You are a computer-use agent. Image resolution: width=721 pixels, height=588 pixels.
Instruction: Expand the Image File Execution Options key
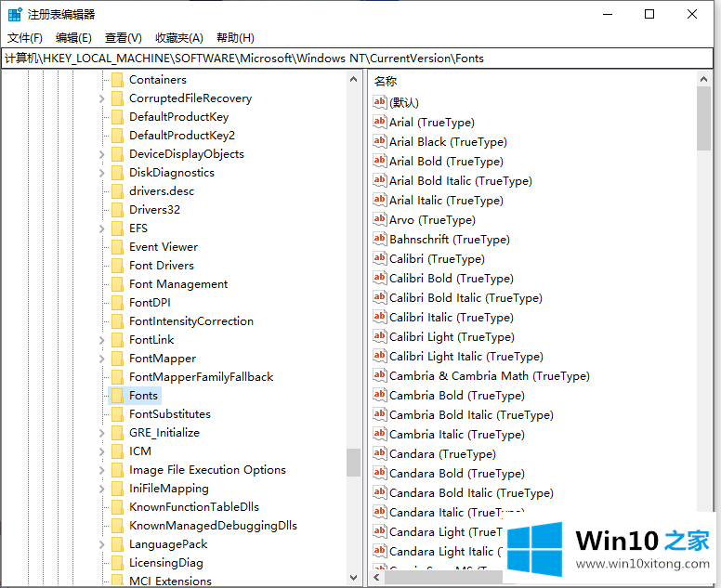click(101, 470)
